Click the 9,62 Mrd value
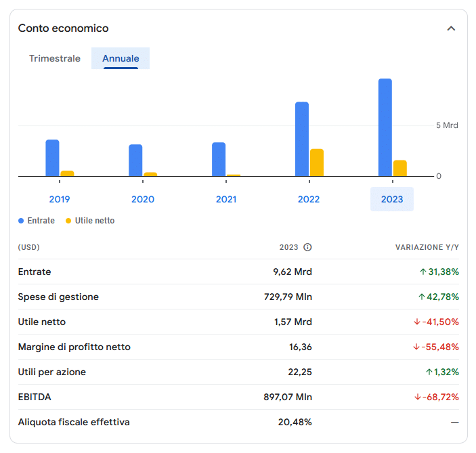This screenshot has width=476, height=453. pos(293,272)
